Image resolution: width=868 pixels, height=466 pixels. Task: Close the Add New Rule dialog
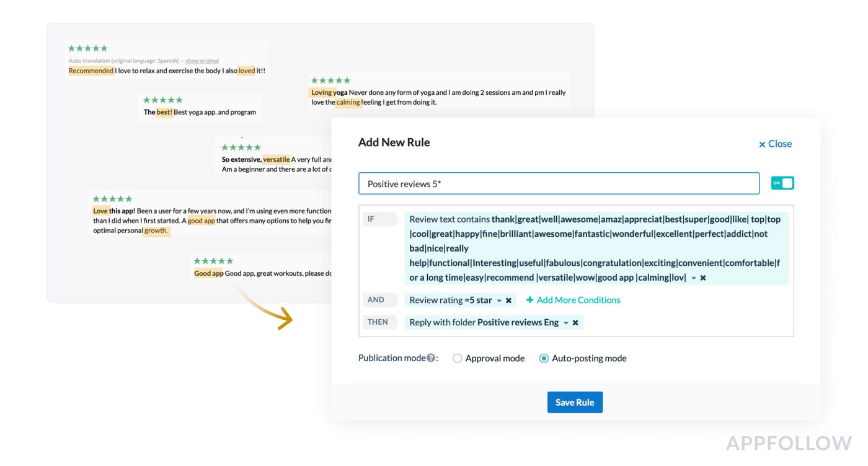775,144
